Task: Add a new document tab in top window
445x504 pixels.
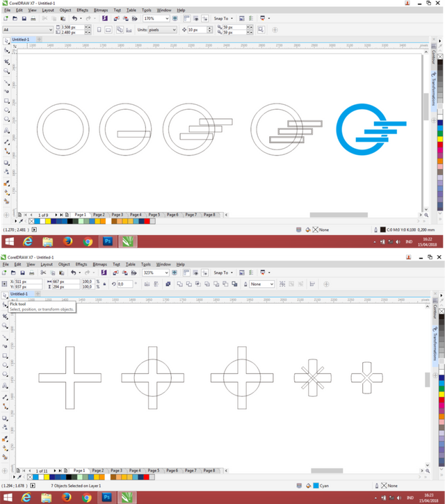Action: click(x=39, y=39)
